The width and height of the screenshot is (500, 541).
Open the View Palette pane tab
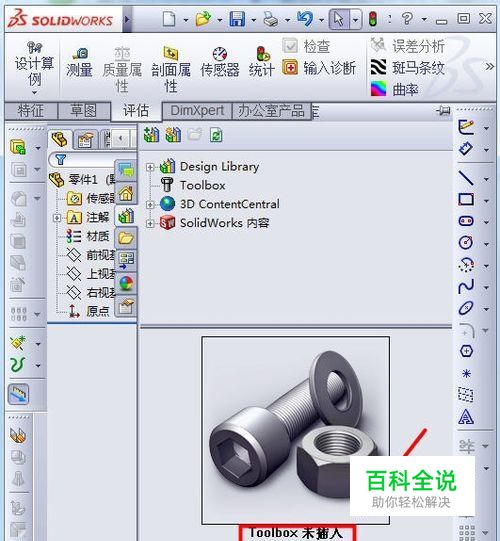(x=126, y=261)
